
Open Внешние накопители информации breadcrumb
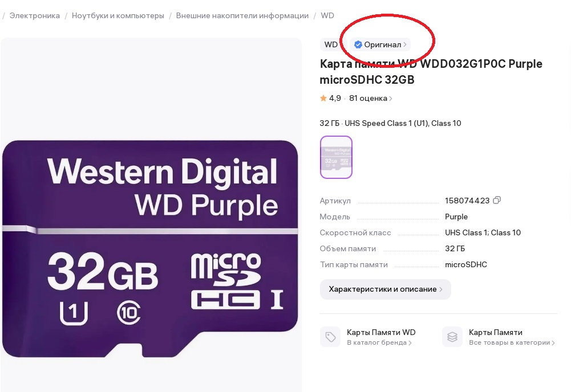242,15
